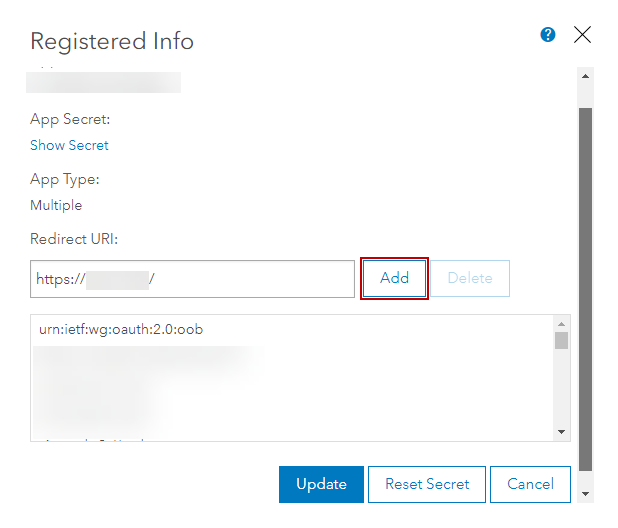This screenshot has height=528, width=618.
Task: Click the Reset Secret button
Action: (426, 484)
